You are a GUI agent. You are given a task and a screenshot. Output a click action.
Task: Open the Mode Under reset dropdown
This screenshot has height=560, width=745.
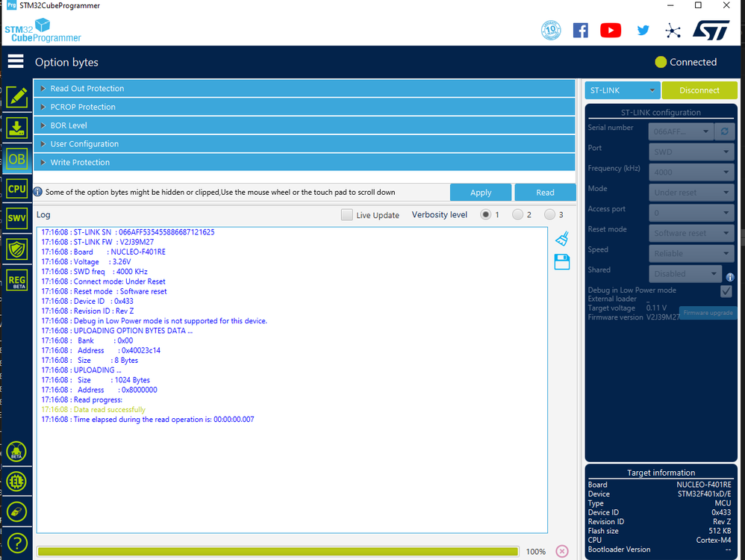[691, 193]
